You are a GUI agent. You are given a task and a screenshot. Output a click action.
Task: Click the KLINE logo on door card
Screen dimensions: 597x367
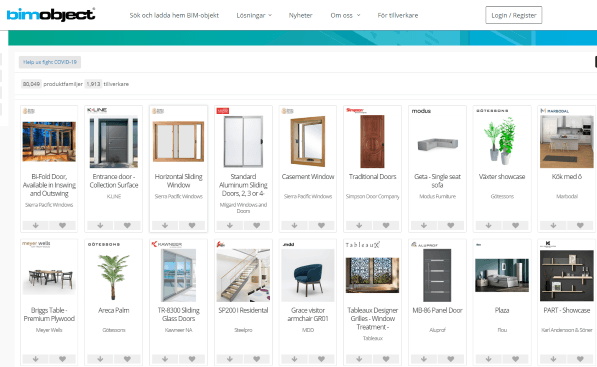pyautogui.click(x=97, y=110)
